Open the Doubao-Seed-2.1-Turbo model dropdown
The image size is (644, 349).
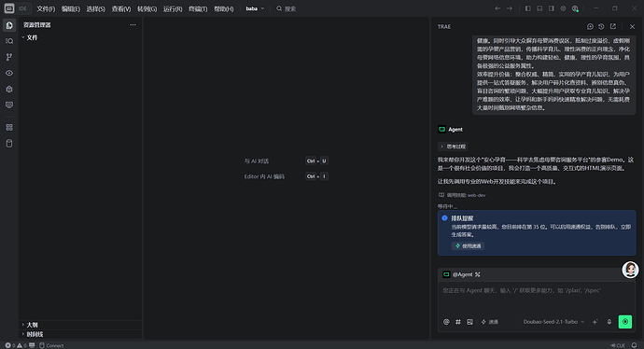click(x=553, y=322)
